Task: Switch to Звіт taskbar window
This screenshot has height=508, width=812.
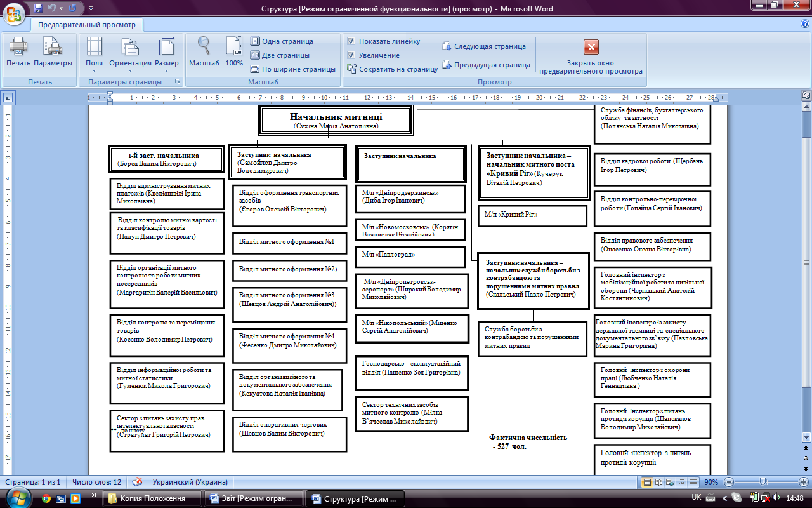Action: pyautogui.click(x=253, y=498)
